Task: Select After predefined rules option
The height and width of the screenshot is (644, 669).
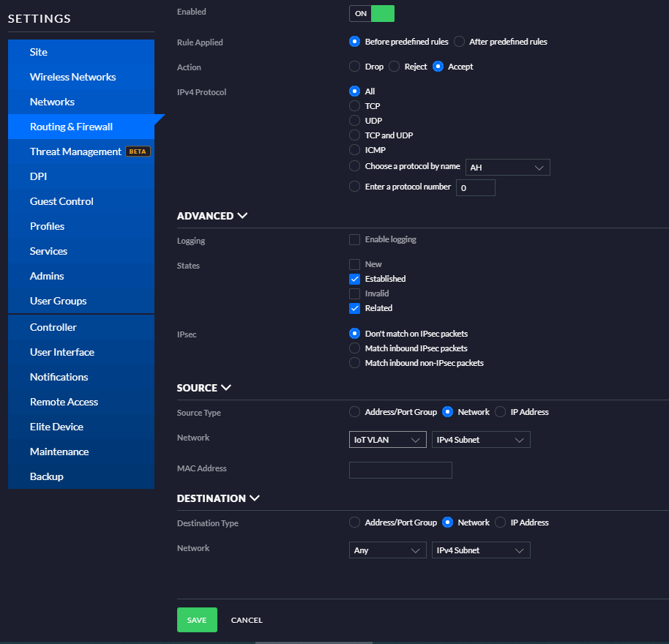Action: [x=459, y=42]
